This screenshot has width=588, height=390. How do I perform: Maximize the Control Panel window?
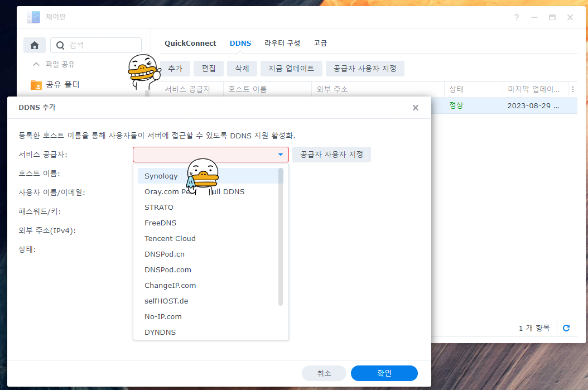click(x=552, y=17)
